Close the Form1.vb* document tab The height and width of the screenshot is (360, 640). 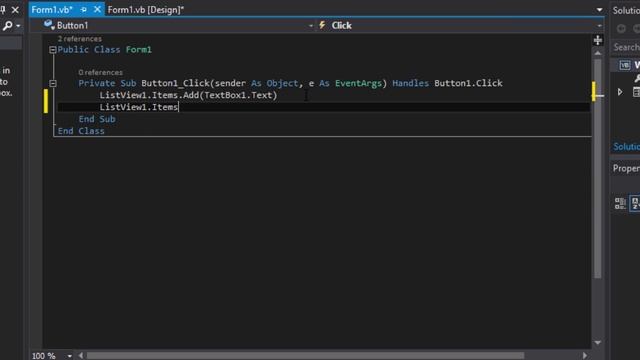point(97,9)
